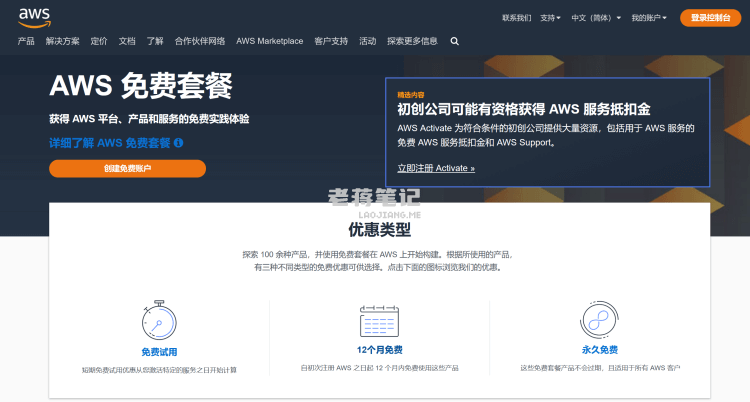
Task: Open the 产品 menu
Action: coord(26,41)
